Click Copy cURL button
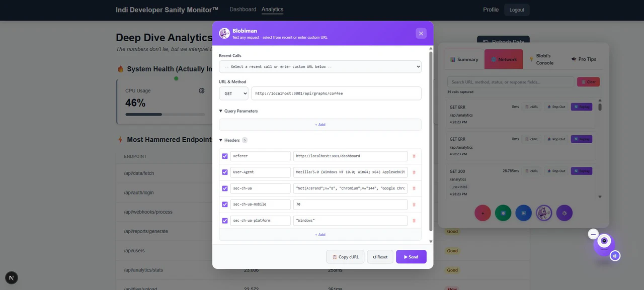The height and width of the screenshot is (290, 644). click(x=345, y=257)
